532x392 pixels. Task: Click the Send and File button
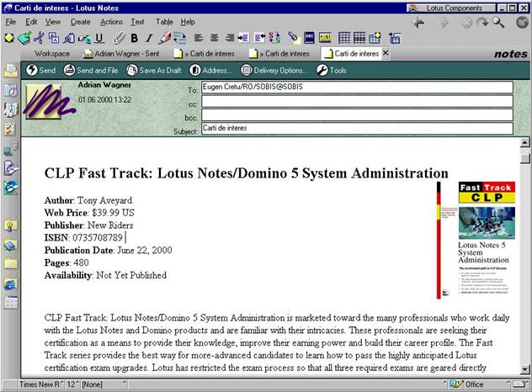click(x=91, y=71)
